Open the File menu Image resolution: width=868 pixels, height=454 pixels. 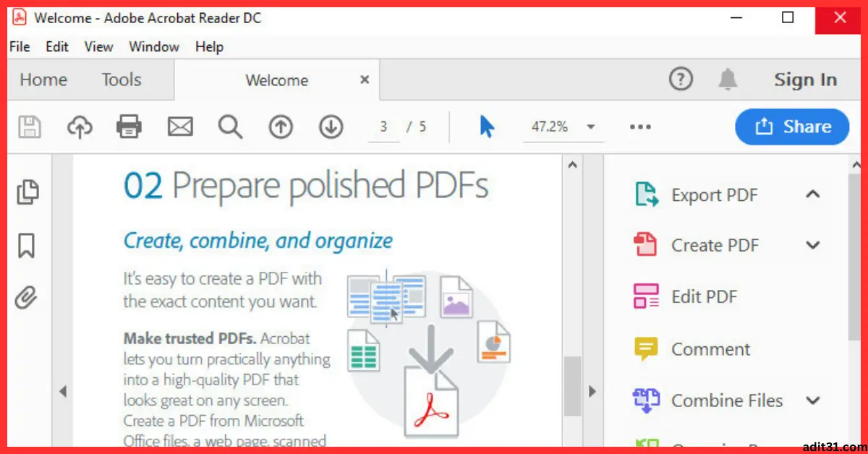pyautogui.click(x=20, y=47)
